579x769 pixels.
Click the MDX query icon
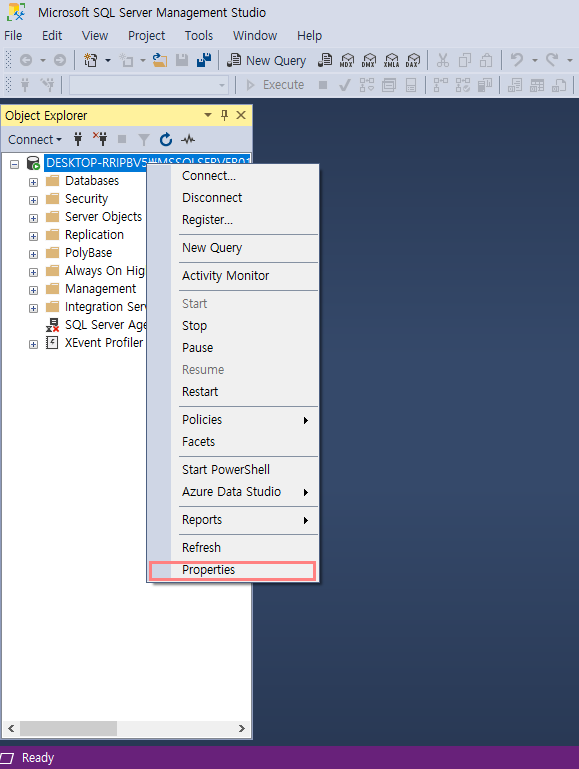point(347,60)
